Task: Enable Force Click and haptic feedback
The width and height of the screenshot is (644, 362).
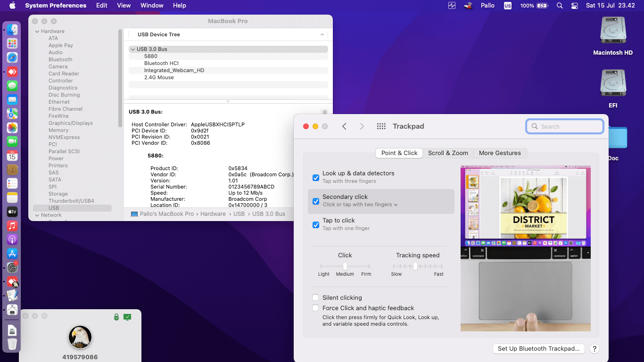Action: [315, 308]
